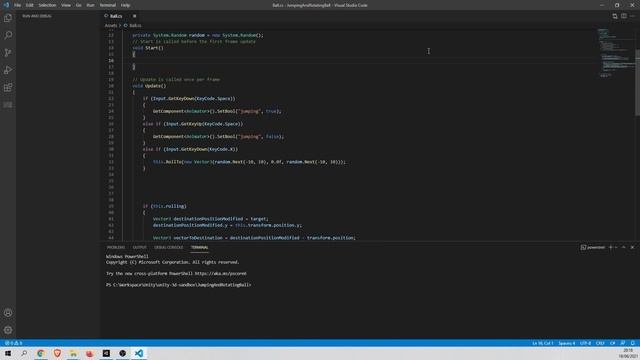The image size is (640, 360).
Task: Open the notifications bell in status bar
Action: [633, 343]
